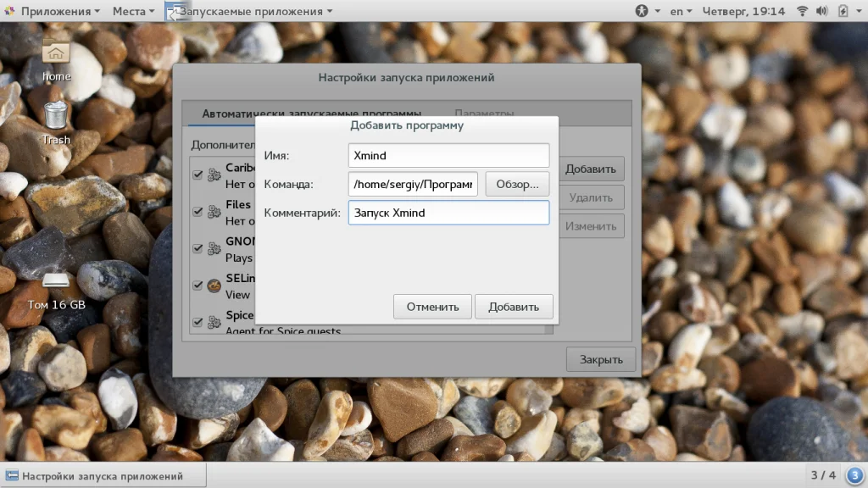The image size is (868, 488).
Task: Click into the Имя field with Xmind
Action: (x=448, y=156)
